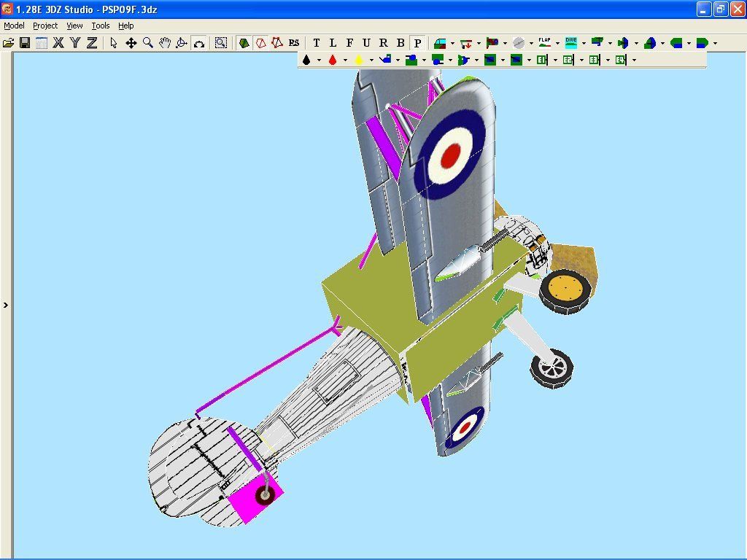Image resolution: width=747 pixels, height=560 pixels.
Task: Click the curved arrow rotate tool
Action: tap(198, 43)
